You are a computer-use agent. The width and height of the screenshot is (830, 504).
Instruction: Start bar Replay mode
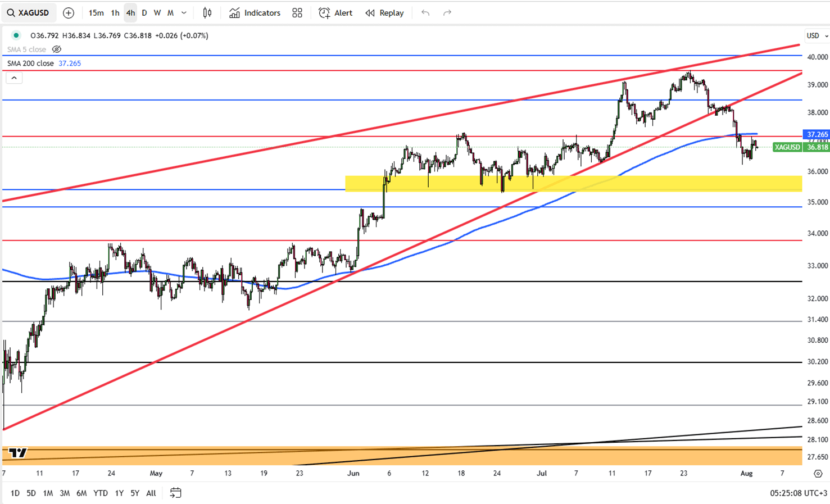click(x=384, y=13)
